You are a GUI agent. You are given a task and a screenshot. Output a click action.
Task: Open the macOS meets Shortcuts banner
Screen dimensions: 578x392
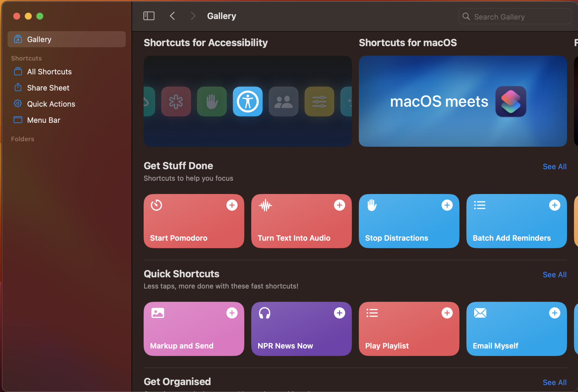click(463, 101)
